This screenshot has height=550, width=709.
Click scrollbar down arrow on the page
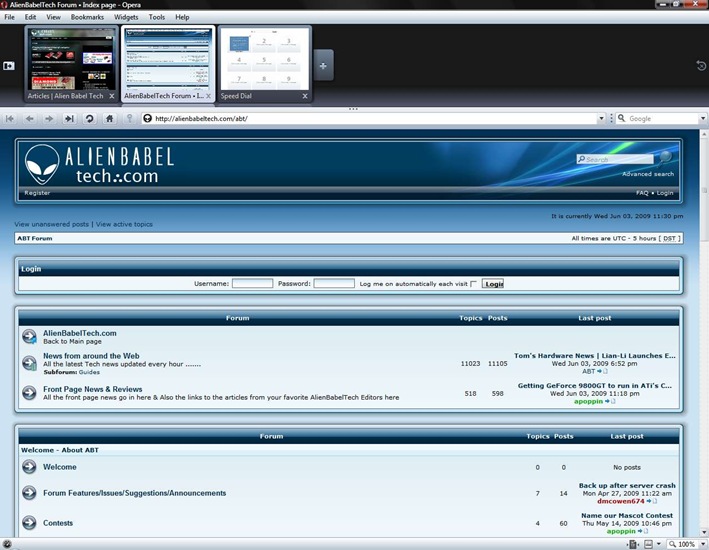click(704, 532)
